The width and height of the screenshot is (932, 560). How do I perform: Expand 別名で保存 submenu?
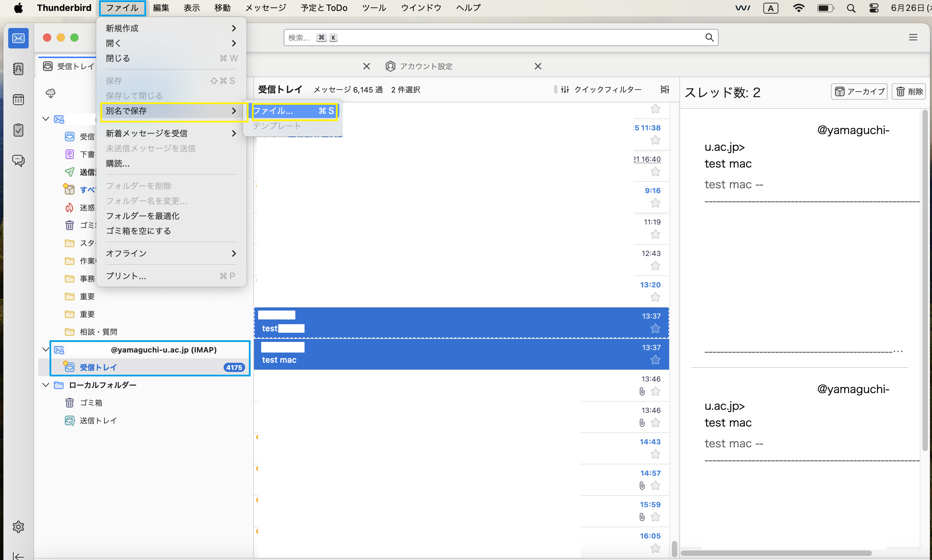pos(171,111)
